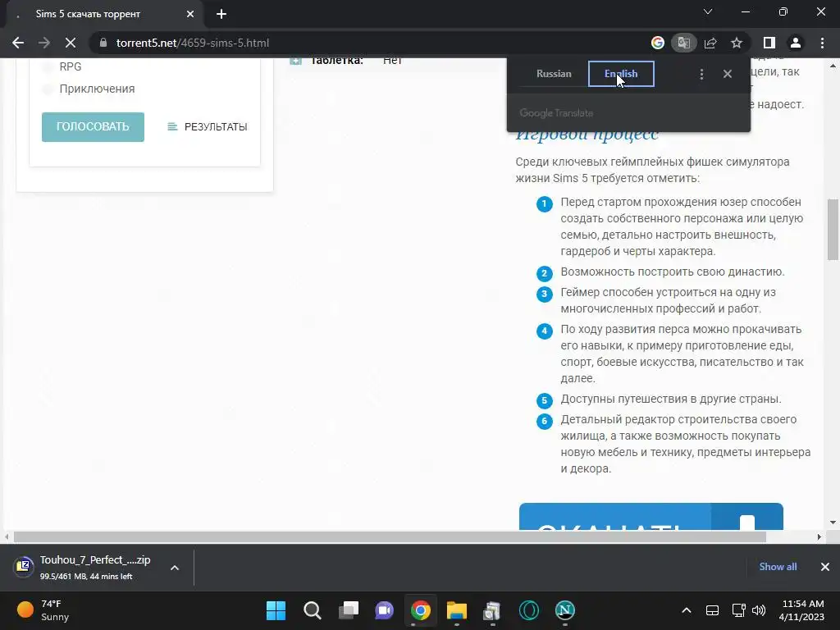Open the clock and date panel

(801, 610)
